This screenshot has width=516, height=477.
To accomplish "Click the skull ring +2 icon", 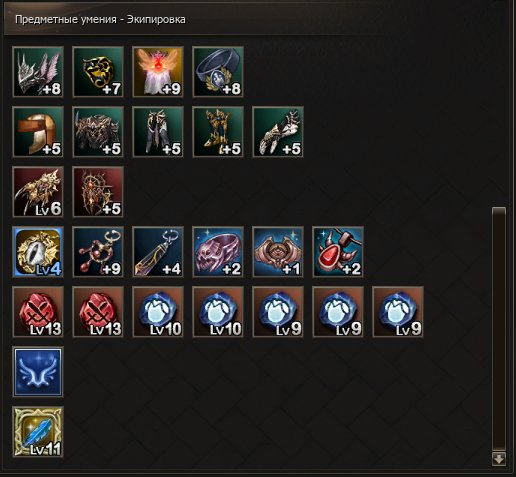I will click(218, 252).
